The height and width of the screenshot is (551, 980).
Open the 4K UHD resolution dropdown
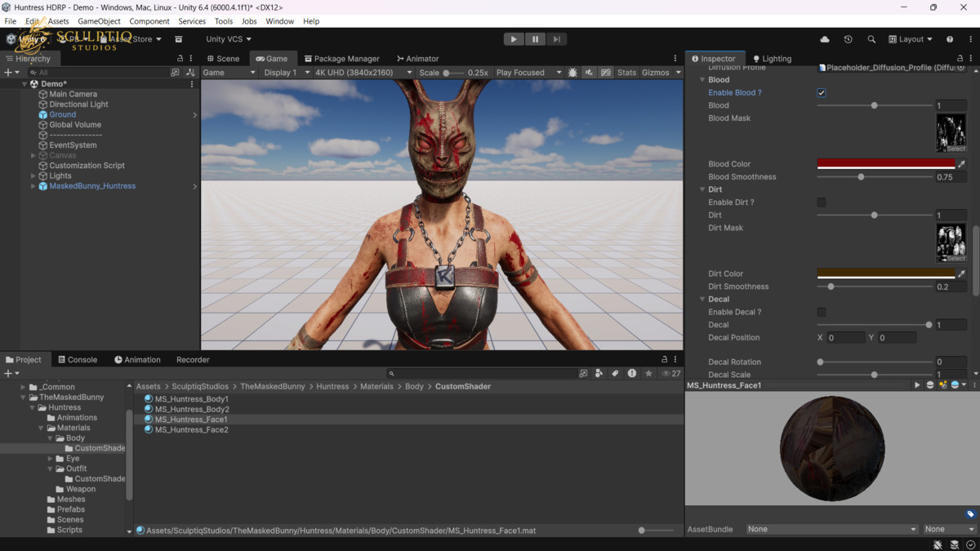pos(363,73)
